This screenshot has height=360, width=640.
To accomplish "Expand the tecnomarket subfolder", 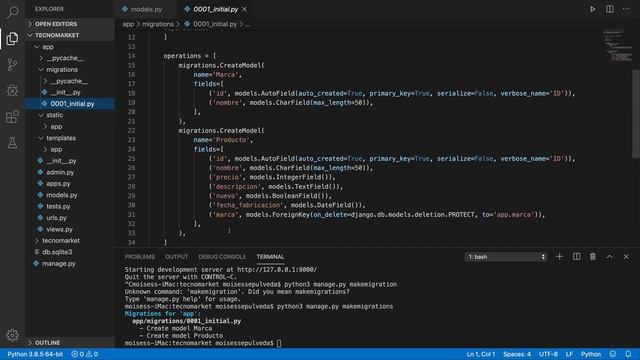I will [70, 240].
